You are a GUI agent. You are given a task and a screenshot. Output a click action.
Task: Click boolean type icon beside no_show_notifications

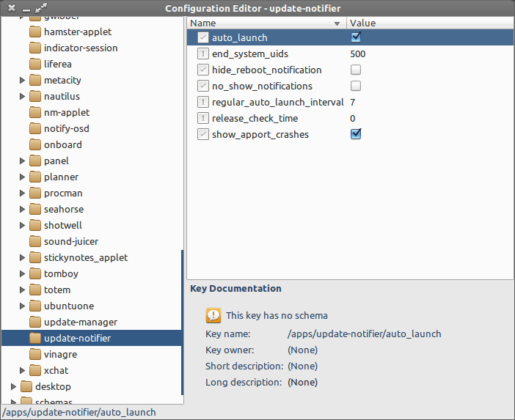[203, 86]
